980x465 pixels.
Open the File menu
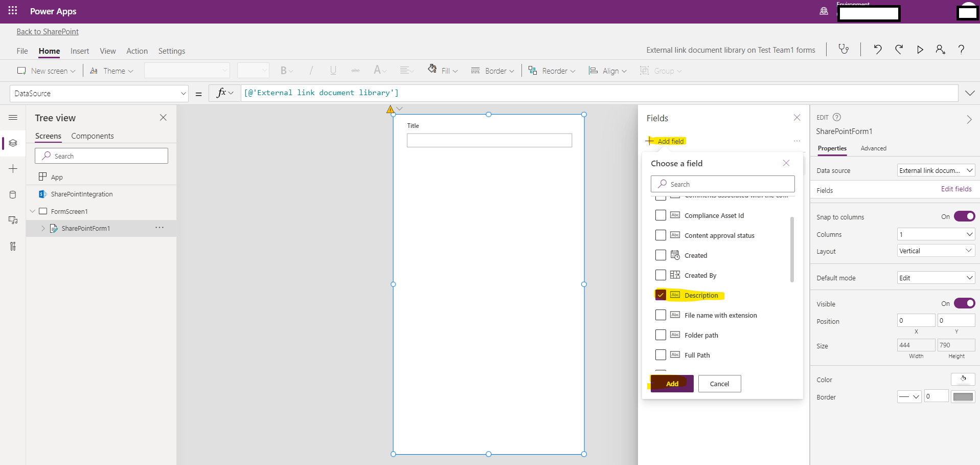point(22,51)
